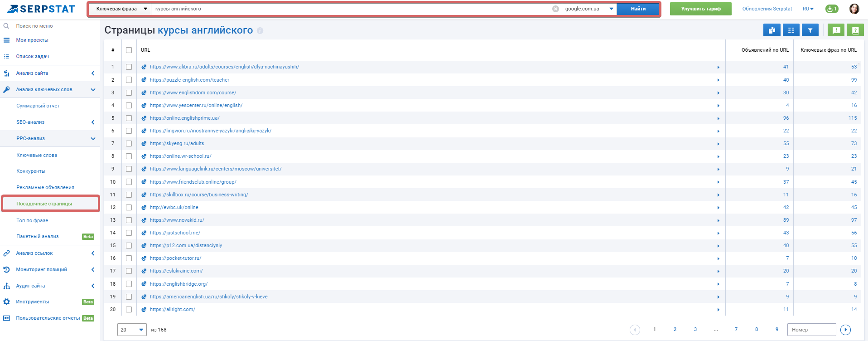Open the export icon button
Screen dimensions: 868x341
click(772, 30)
